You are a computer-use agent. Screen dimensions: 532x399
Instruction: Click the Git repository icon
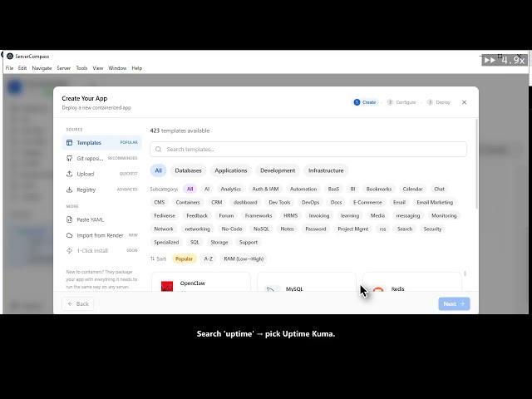pos(69,158)
